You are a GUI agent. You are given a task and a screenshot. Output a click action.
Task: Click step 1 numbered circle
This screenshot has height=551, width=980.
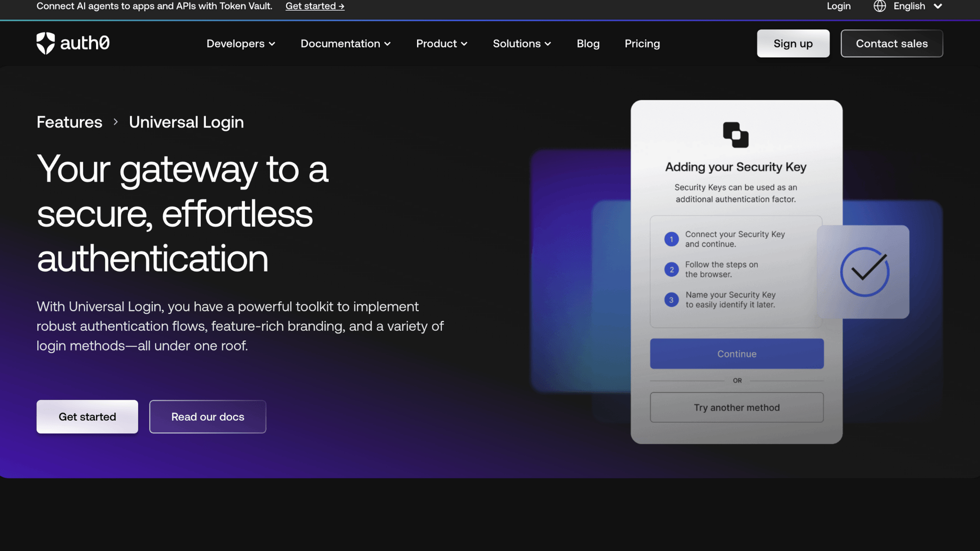click(x=671, y=239)
